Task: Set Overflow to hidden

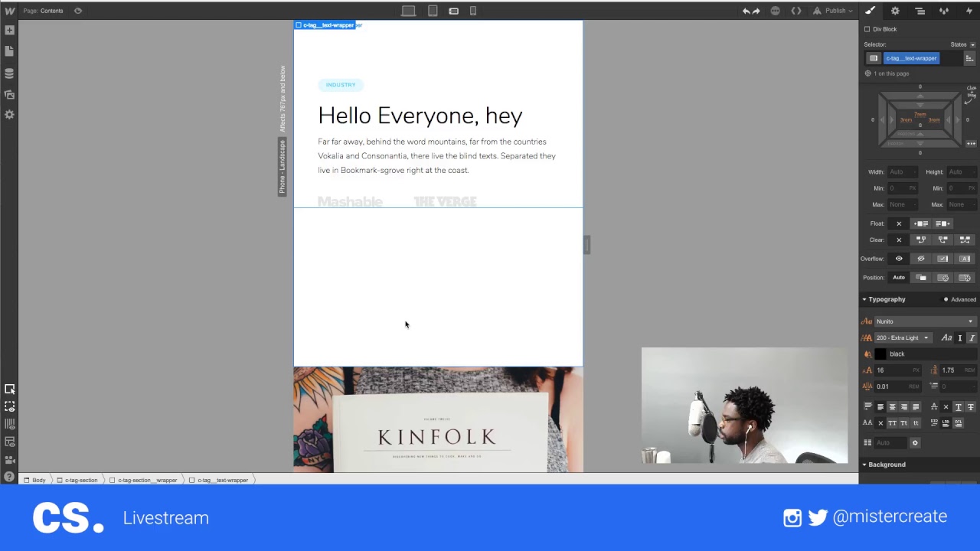Action: tap(921, 259)
